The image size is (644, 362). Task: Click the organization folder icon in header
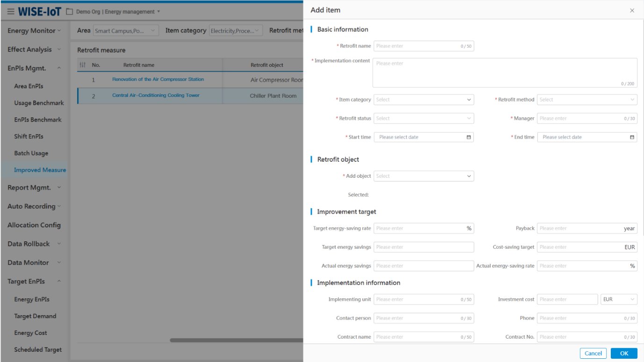(x=70, y=12)
